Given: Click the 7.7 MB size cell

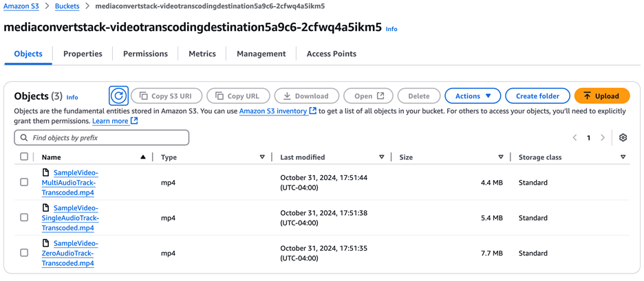Looking at the screenshot, I should pyautogui.click(x=492, y=254).
